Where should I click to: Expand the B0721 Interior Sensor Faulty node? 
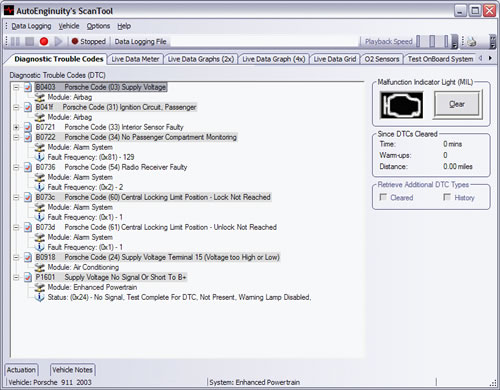(x=16, y=127)
